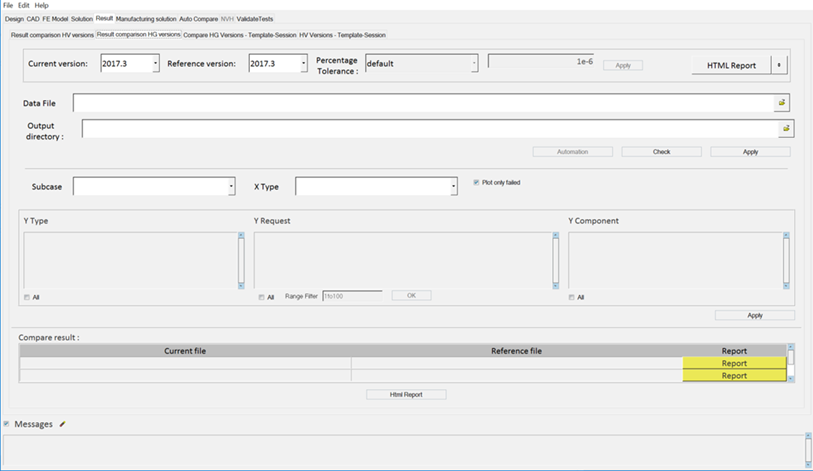Check the All box under Y Component
813x471 pixels.
click(x=572, y=297)
